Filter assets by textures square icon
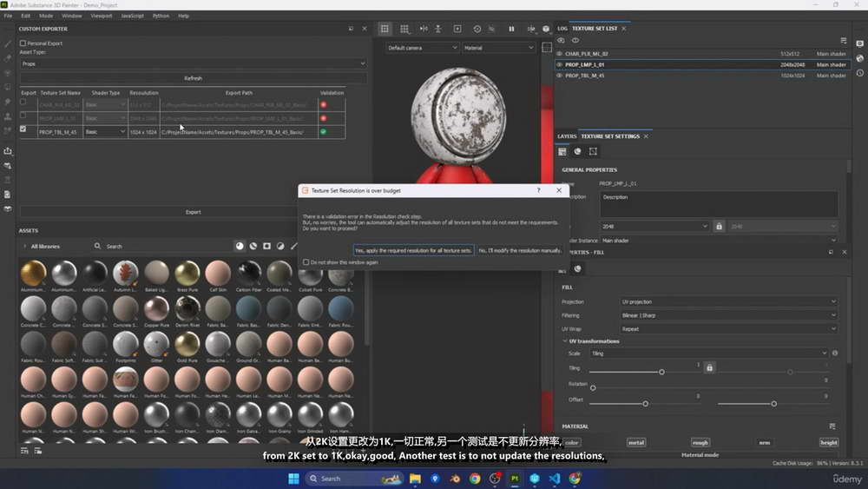 pyautogui.click(x=266, y=246)
